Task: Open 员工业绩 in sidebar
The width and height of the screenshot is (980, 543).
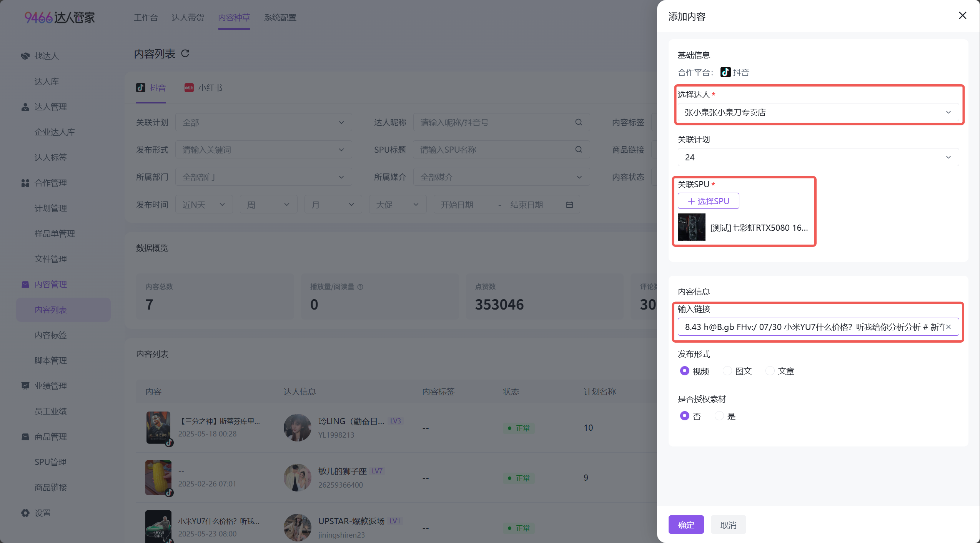Action: click(x=51, y=411)
